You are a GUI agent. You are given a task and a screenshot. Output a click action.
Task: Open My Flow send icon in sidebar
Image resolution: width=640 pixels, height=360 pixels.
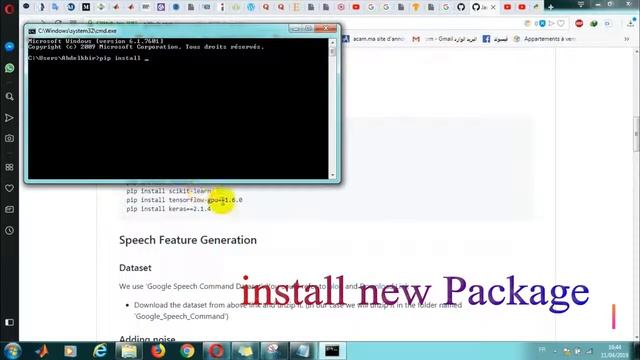pyautogui.click(x=9, y=118)
